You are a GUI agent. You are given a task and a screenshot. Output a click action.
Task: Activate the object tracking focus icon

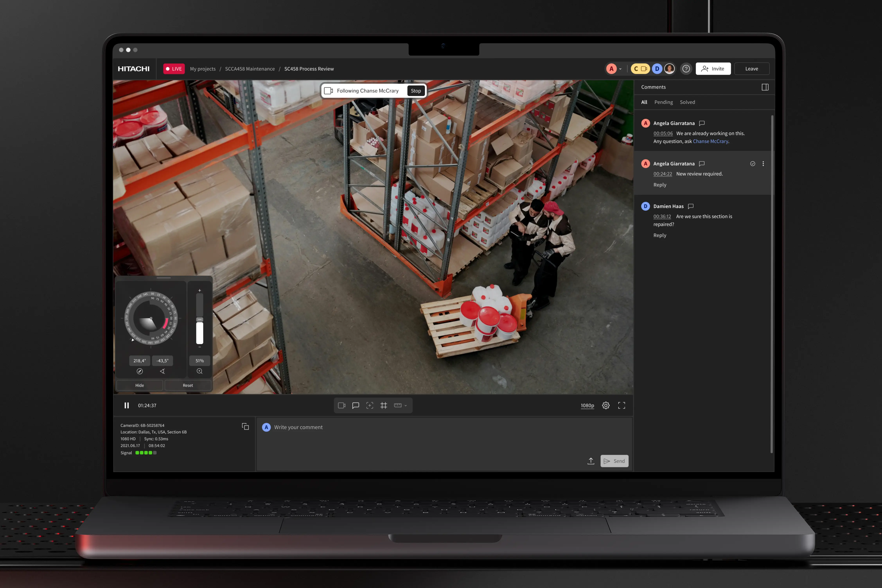tap(369, 405)
